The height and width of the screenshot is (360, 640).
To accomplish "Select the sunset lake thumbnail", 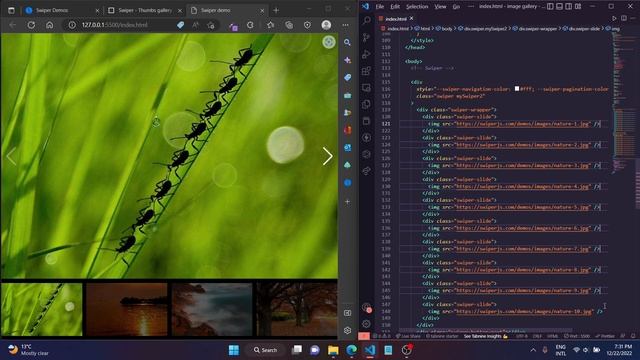I will (x=127, y=309).
